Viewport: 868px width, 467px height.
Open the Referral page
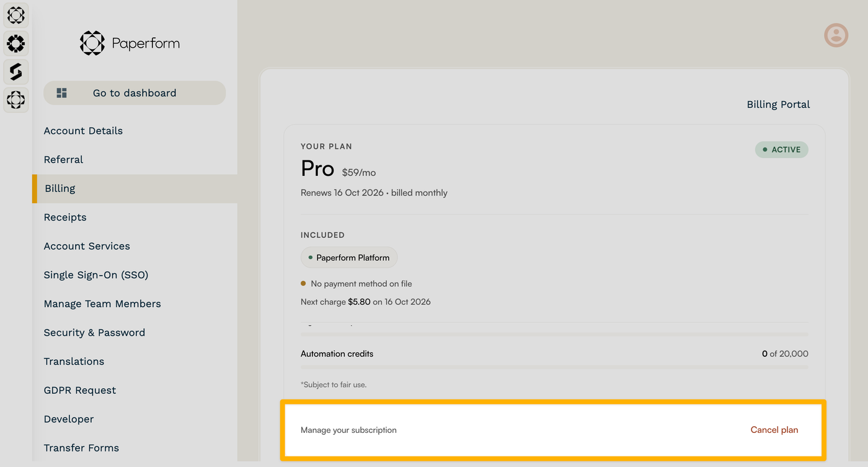63,159
